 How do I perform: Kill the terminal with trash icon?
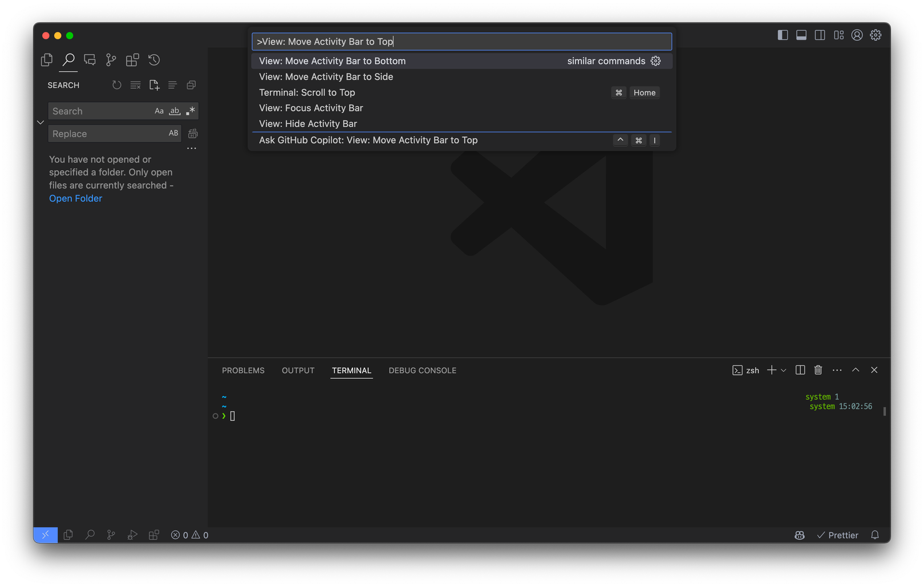(x=818, y=370)
